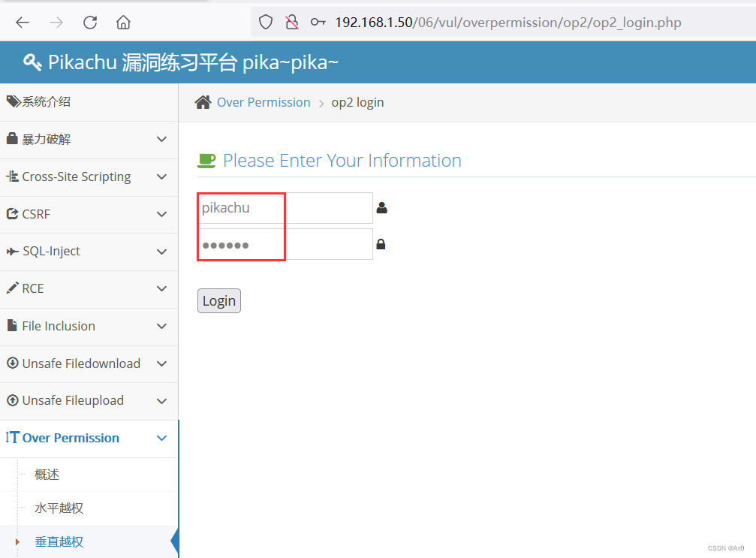The width and height of the screenshot is (756, 558).
Task: Focus the password field with dots
Action: click(285, 245)
